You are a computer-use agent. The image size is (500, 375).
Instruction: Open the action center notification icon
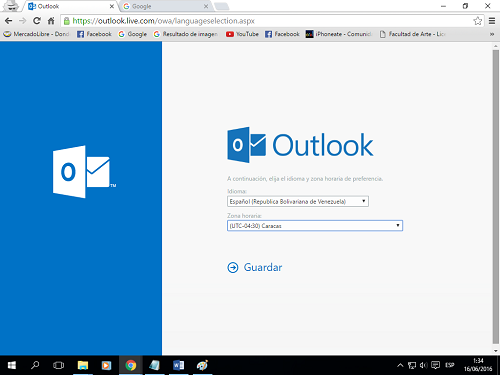click(x=435, y=365)
